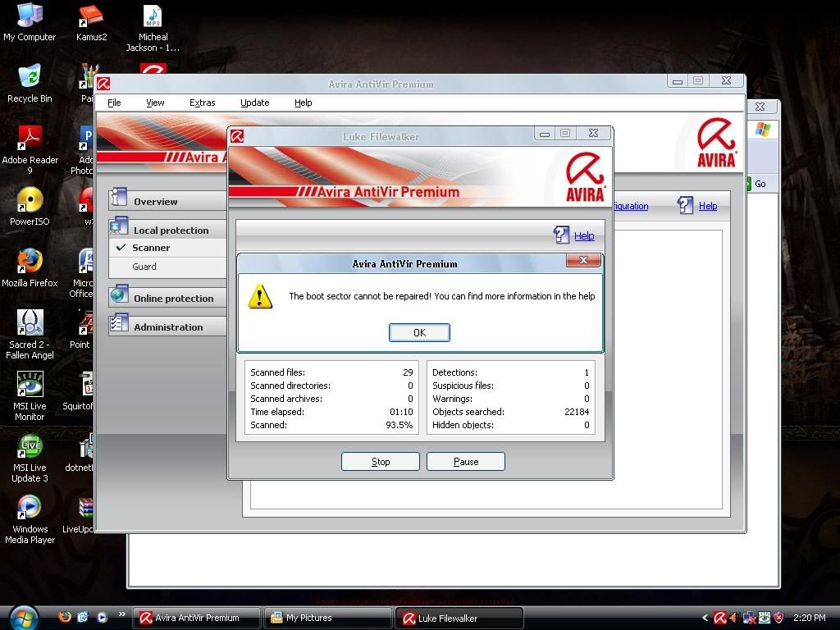This screenshot has height=630, width=840.
Task: Click Scanned percentage 93.5%
Action: [x=399, y=425]
